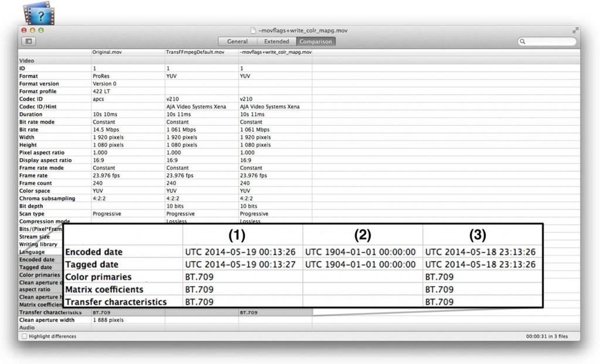
Task: Click the magnifier icon in search field
Action: point(523,42)
